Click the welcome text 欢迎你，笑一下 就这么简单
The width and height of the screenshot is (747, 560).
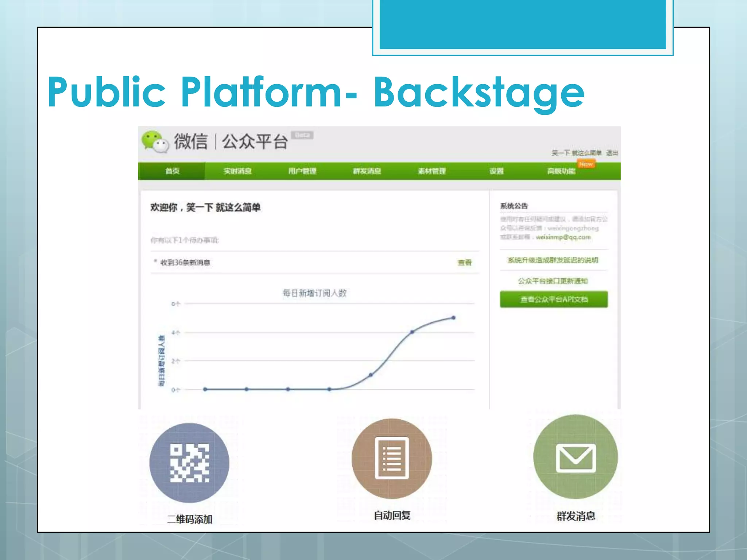pos(205,207)
